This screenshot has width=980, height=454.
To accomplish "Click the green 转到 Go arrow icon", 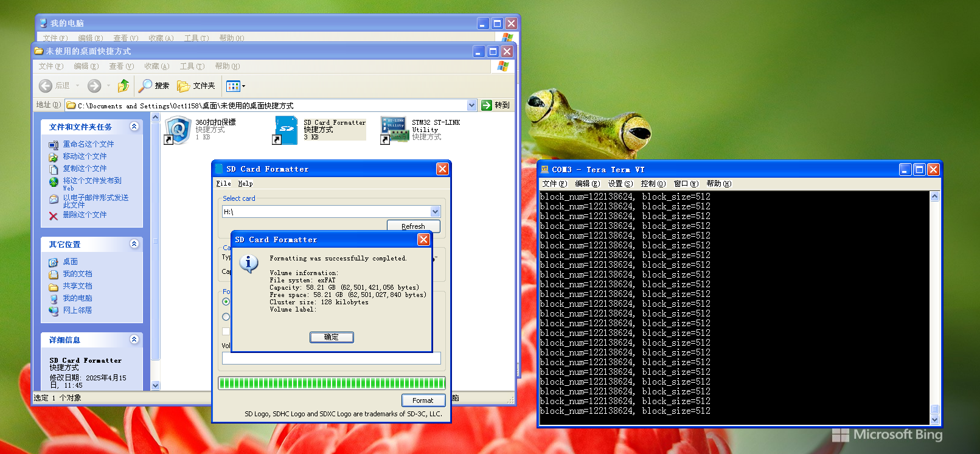I will pos(487,105).
